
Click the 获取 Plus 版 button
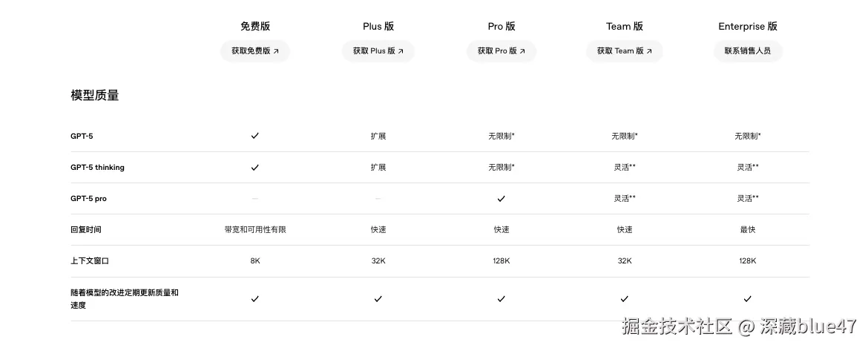coord(378,51)
